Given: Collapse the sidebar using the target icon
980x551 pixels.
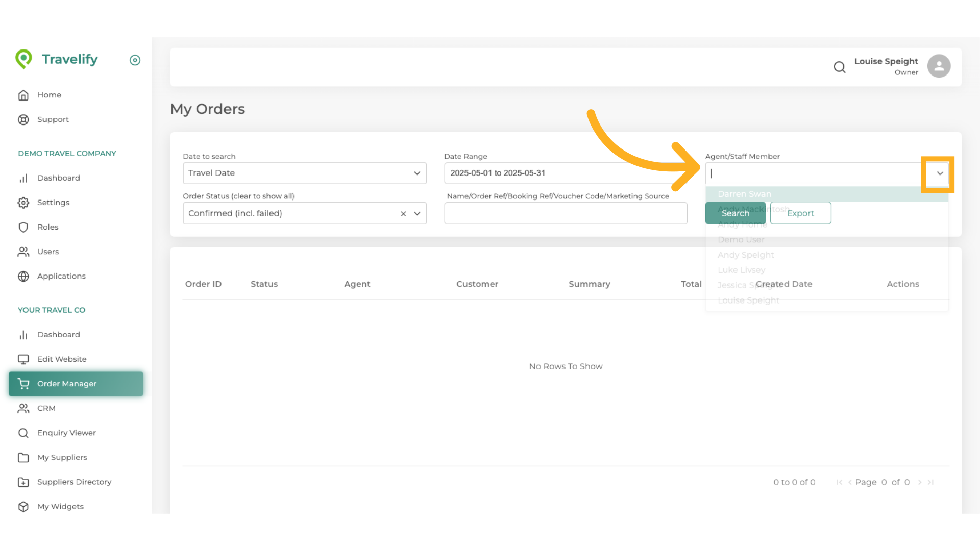Looking at the screenshot, I should [x=135, y=60].
